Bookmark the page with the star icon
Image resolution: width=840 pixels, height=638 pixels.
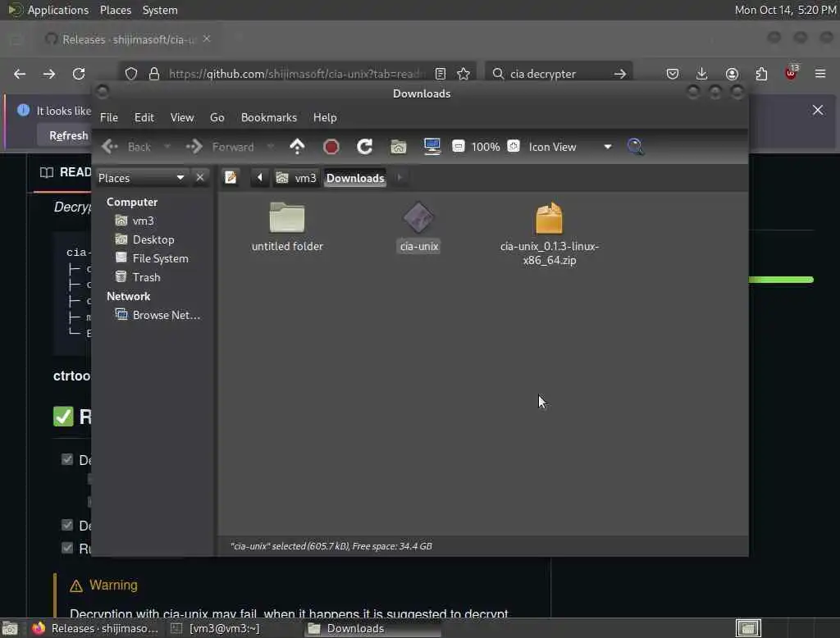click(x=463, y=74)
